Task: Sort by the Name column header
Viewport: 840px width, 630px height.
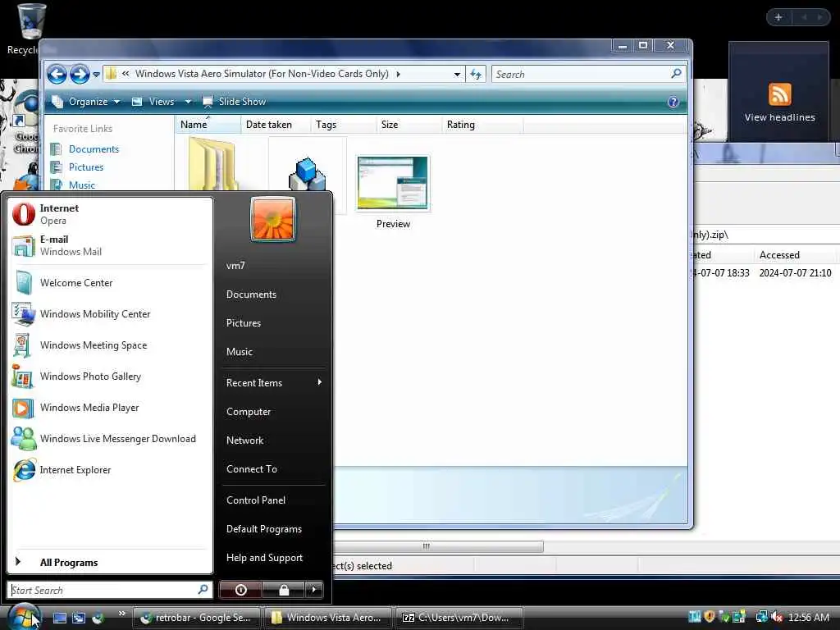Action: click(208, 125)
